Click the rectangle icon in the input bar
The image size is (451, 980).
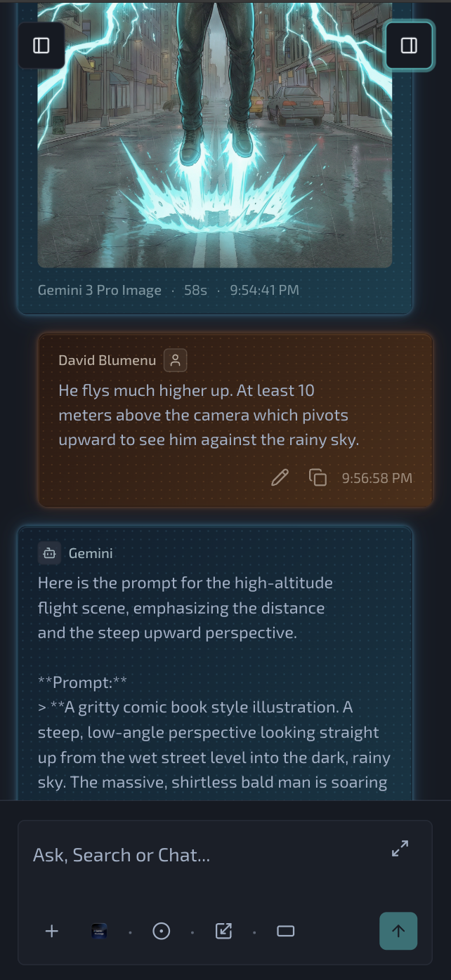click(x=285, y=931)
